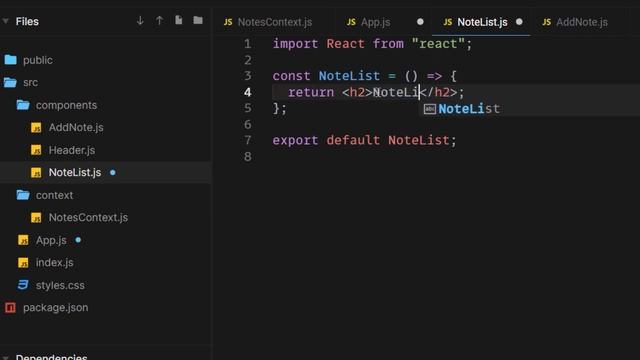
Task: Click the JS icon beside Header.js in tree
Action: click(x=36, y=150)
